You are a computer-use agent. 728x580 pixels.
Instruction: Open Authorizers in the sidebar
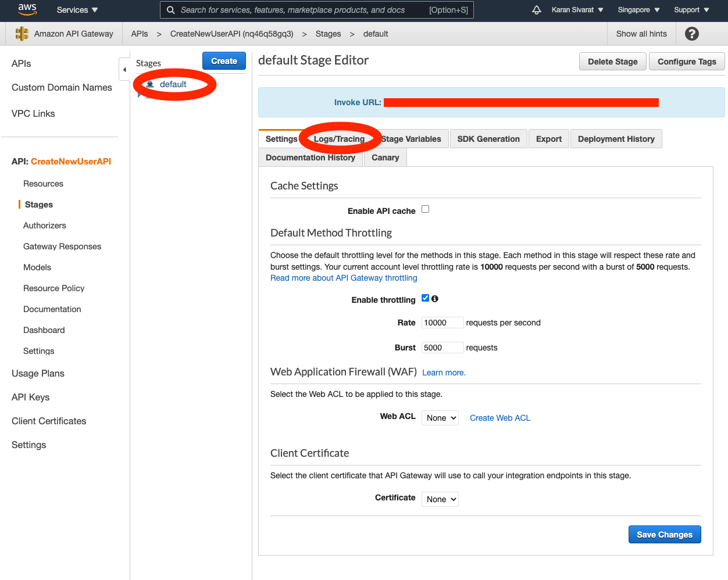pyautogui.click(x=45, y=225)
